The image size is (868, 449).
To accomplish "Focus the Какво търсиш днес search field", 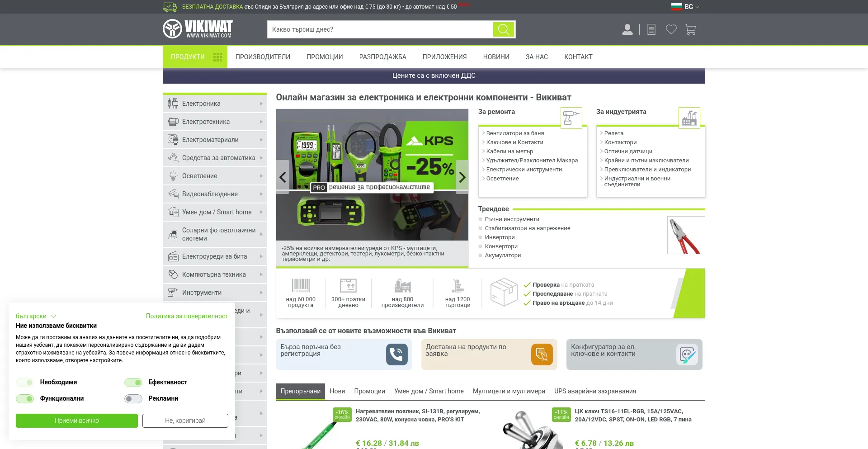I will [380, 29].
